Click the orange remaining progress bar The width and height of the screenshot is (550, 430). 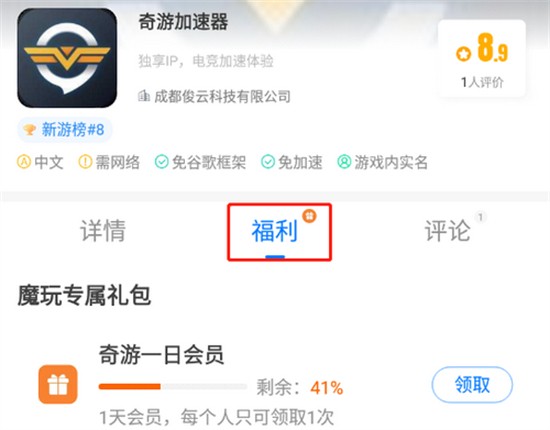pyautogui.click(x=173, y=387)
